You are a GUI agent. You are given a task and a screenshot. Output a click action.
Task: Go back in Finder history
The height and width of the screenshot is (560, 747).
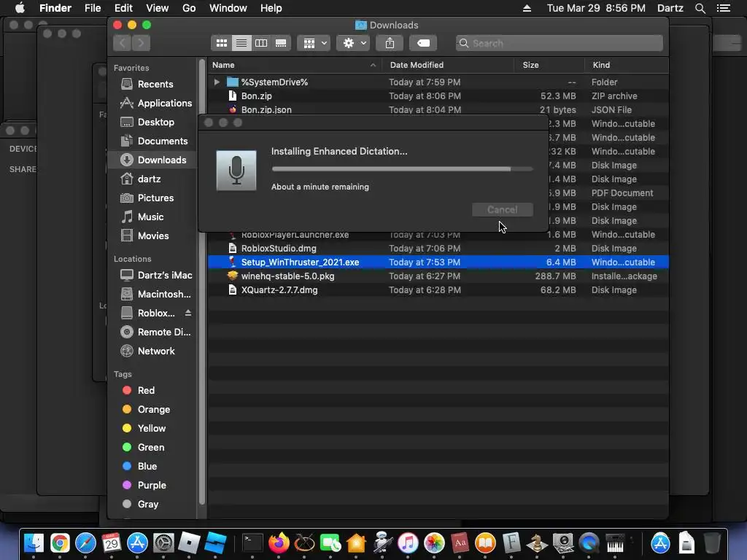(x=123, y=43)
